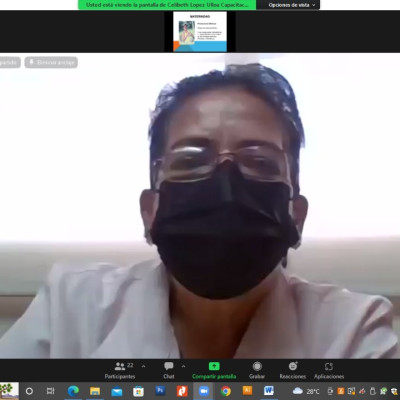Image resolution: width=400 pixels, height=400 pixels.
Task: Open Adobe Illustrator from the taskbar
Action: pyautogui.click(x=247, y=391)
